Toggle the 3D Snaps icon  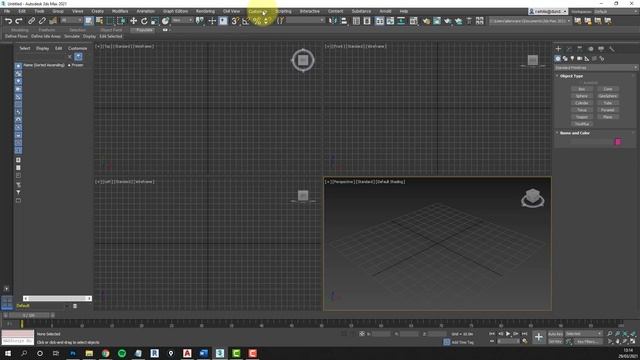coord(235,21)
